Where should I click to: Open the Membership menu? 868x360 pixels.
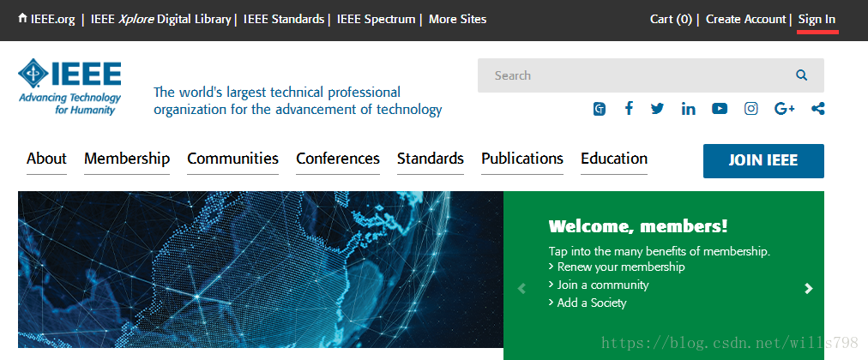click(127, 159)
